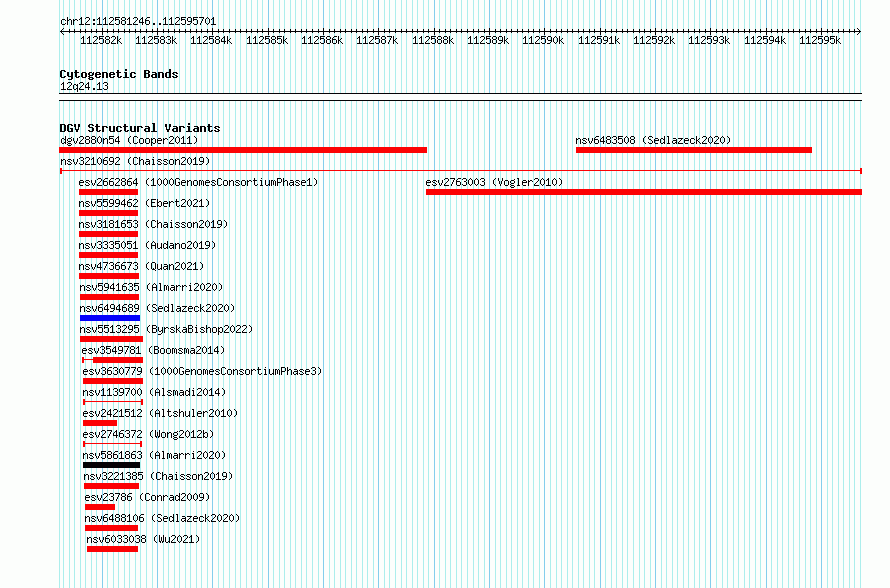Click the 112588k ruler position

tap(433, 40)
